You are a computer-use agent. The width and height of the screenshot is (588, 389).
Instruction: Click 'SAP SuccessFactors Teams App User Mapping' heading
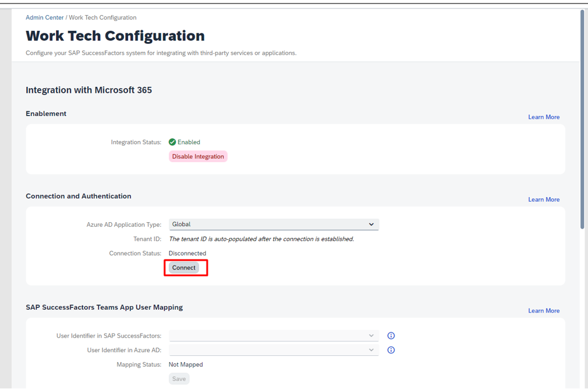(x=104, y=307)
